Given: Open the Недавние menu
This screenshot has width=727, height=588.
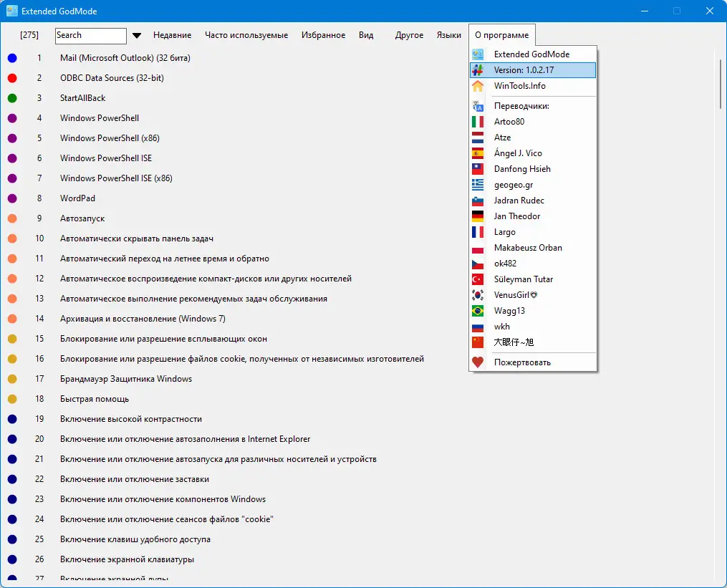Looking at the screenshot, I should pos(173,35).
